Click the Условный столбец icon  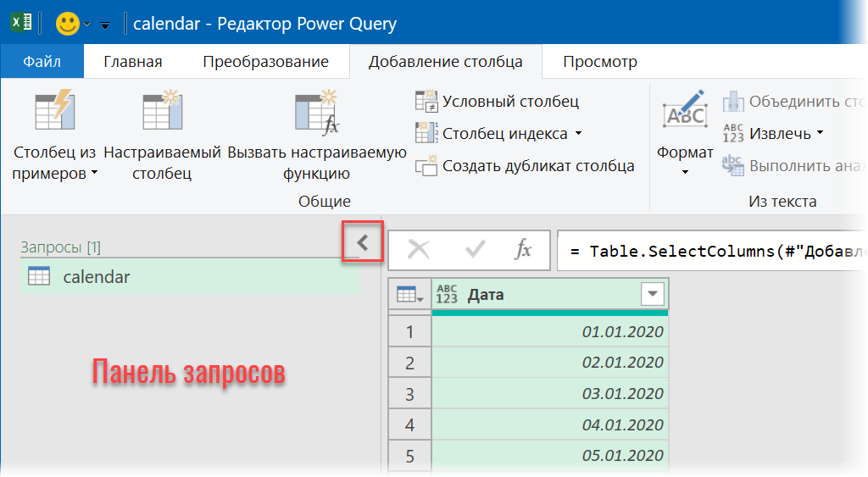click(426, 102)
